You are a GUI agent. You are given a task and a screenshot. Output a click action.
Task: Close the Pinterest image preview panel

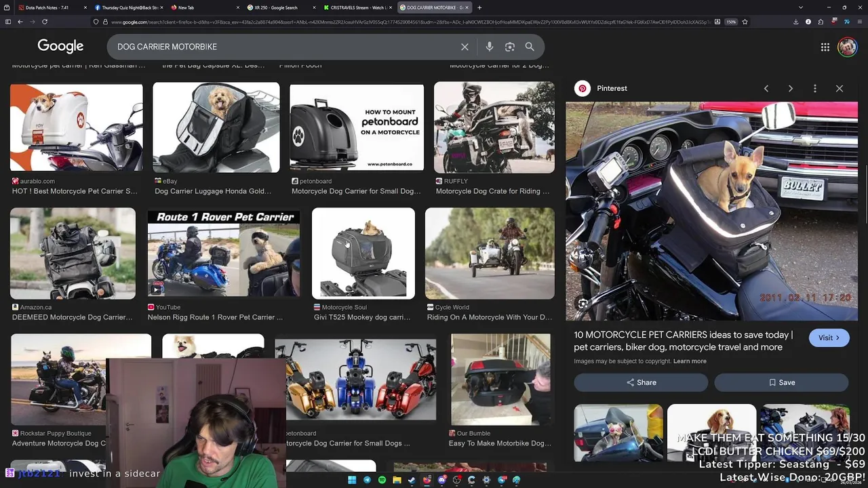[x=840, y=89]
